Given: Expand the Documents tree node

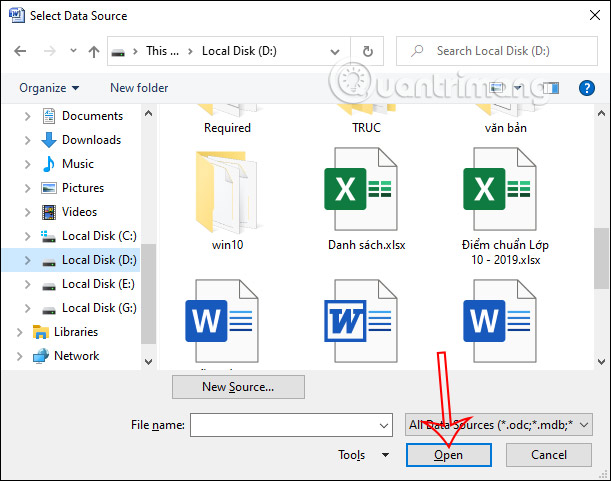Looking at the screenshot, I should coord(27,116).
